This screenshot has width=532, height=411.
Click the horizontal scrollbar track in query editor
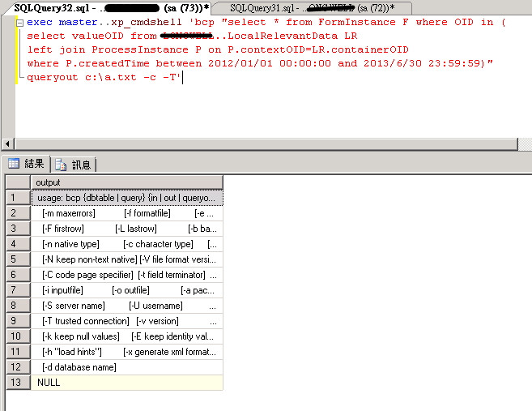click(x=266, y=144)
